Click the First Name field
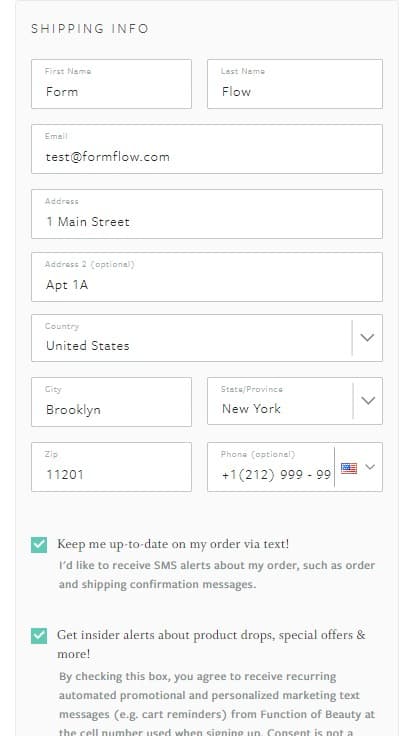The width and height of the screenshot is (414, 736). pyautogui.click(x=111, y=84)
